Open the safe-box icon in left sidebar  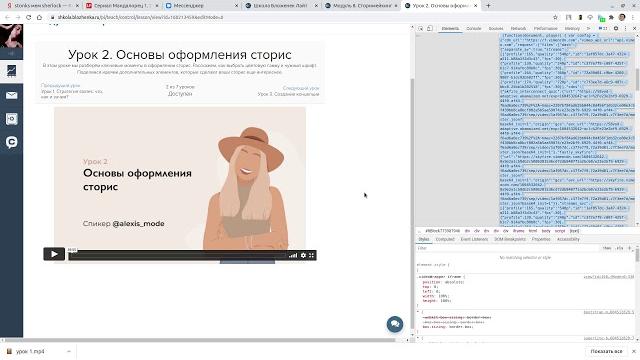tap(11, 119)
